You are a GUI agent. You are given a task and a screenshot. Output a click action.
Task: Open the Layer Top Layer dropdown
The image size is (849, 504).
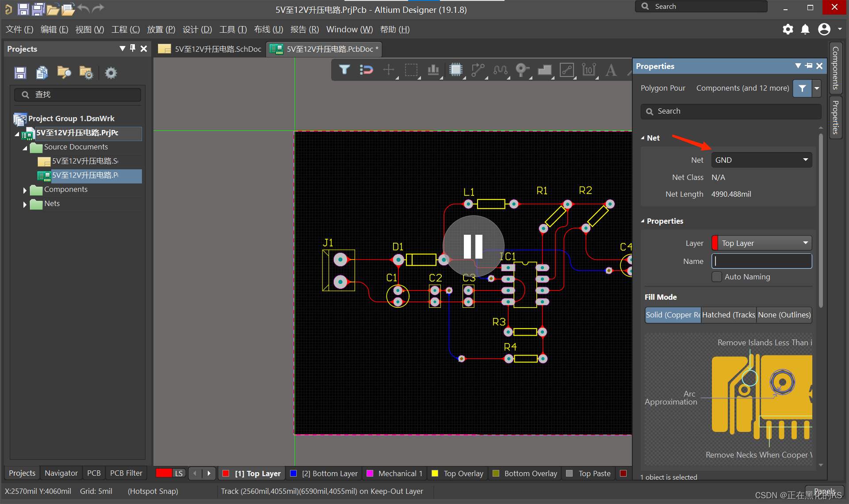point(761,243)
